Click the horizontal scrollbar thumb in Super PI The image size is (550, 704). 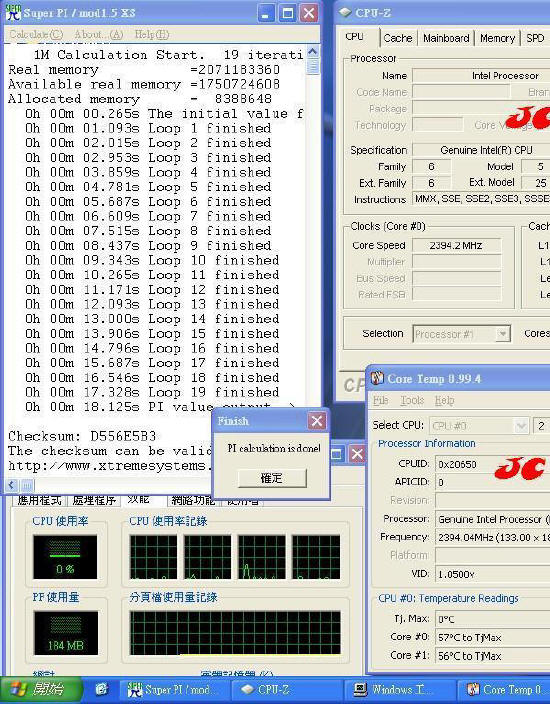tap(27, 485)
